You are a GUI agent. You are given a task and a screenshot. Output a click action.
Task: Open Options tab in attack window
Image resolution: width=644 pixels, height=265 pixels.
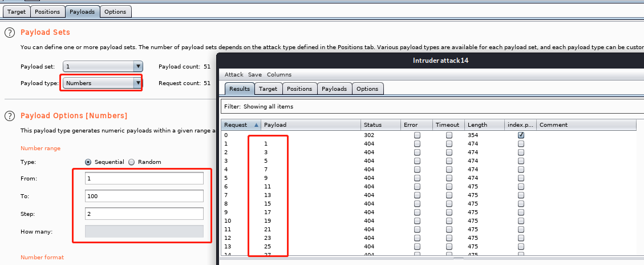click(x=367, y=89)
